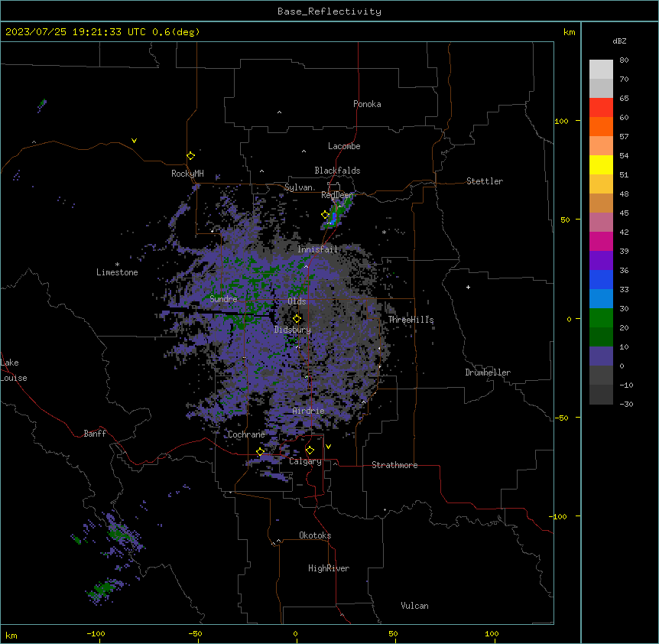Image resolution: width=659 pixels, height=644 pixels.
Task: Pick the mauve 45 dBZ legend swatch
Action: 601,223
